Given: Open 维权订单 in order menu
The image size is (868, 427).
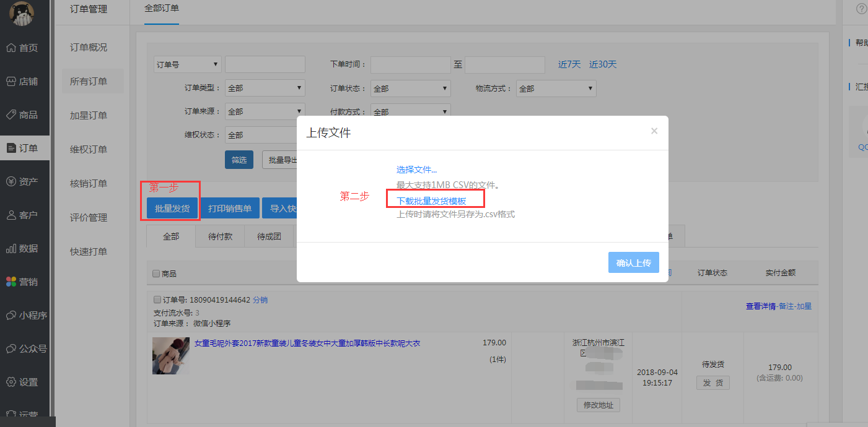Looking at the screenshot, I should click(89, 149).
